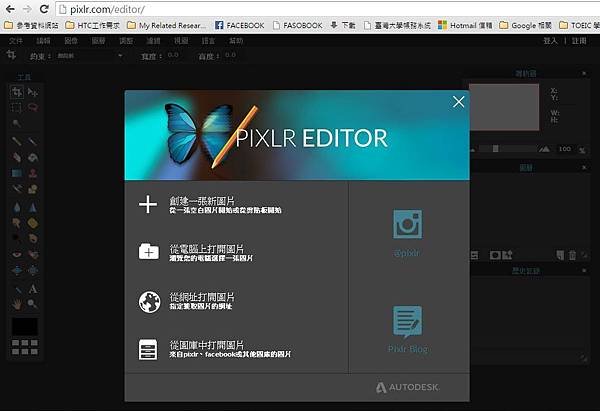Click the new layer icon in layers panel
This screenshot has height=411, width=600.
pyautogui.click(x=560, y=255)
